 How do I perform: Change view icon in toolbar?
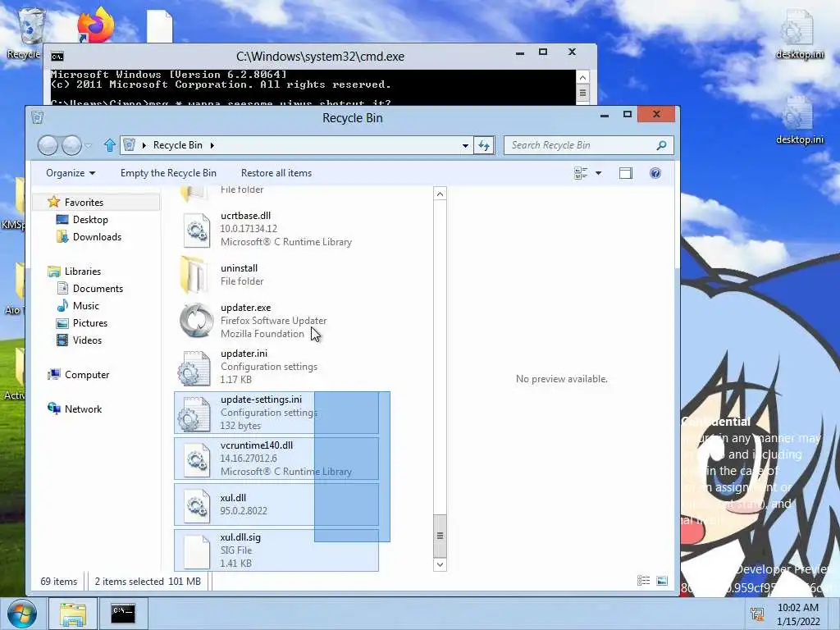coord(581,173)
